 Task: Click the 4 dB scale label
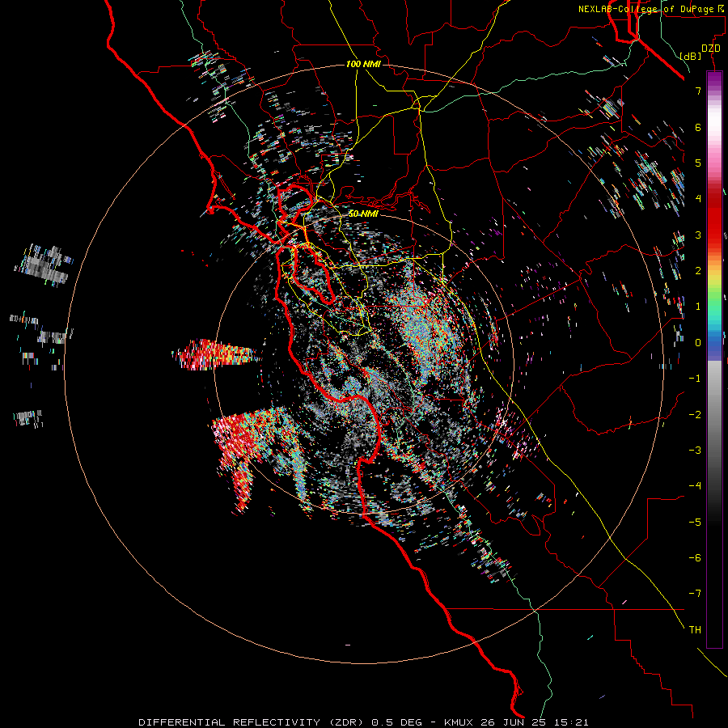point(698,199)
